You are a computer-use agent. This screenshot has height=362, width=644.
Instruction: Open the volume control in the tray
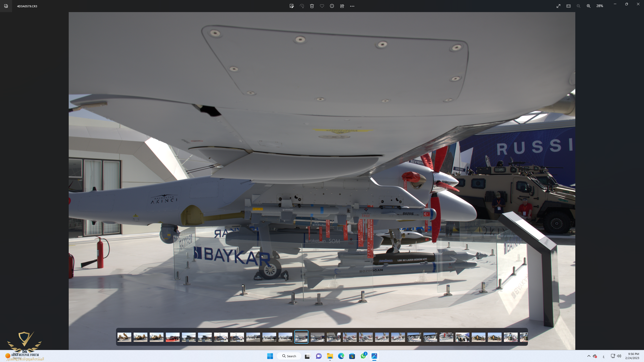coord(619,356)
